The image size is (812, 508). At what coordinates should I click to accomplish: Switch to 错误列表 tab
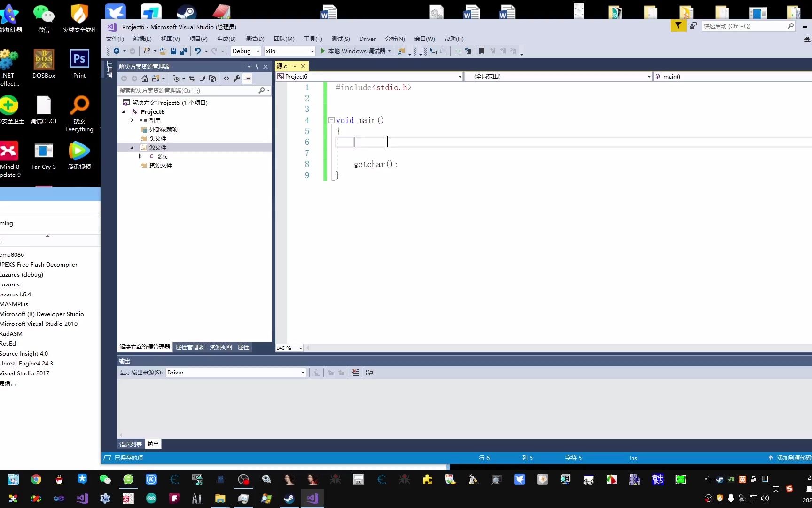click(x=130, y=444)
